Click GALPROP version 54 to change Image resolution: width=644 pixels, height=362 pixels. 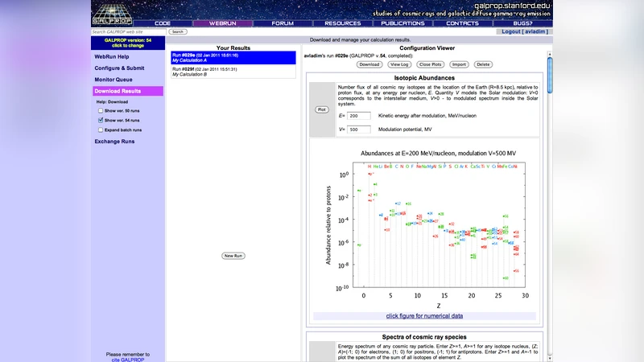point(127,43)
